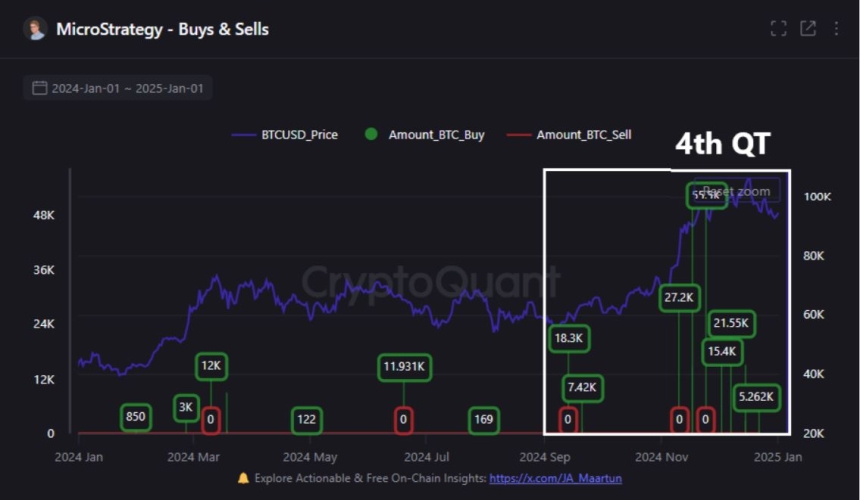Open the x.com/JA_Maartun link
This screenshot has height=500, width=860.
pyautogui.click(x=556, y=478)
